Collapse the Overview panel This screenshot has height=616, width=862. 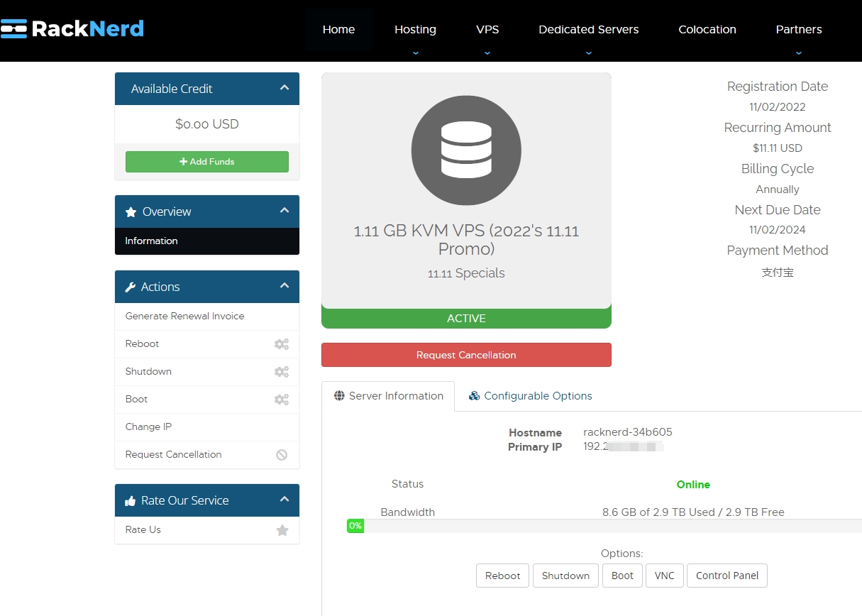tap(284, 211)
